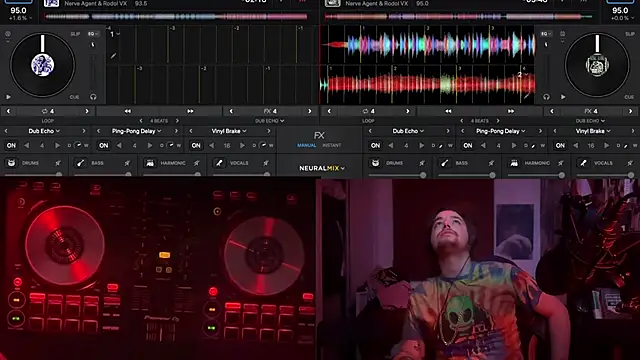This screenshot has height=360, width=640.
Task: Mute the deck 1 Vocals stem icon
Action: 219,163
